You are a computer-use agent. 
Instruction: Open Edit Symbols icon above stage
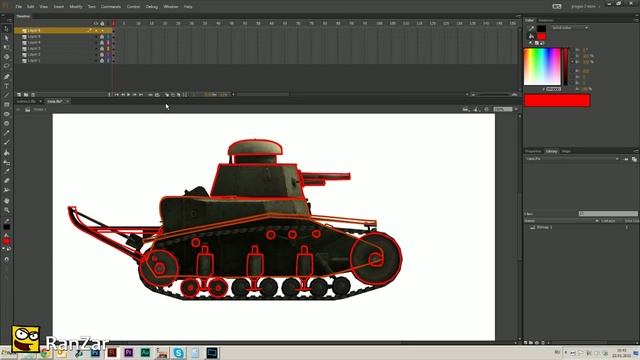pos(476,109)
